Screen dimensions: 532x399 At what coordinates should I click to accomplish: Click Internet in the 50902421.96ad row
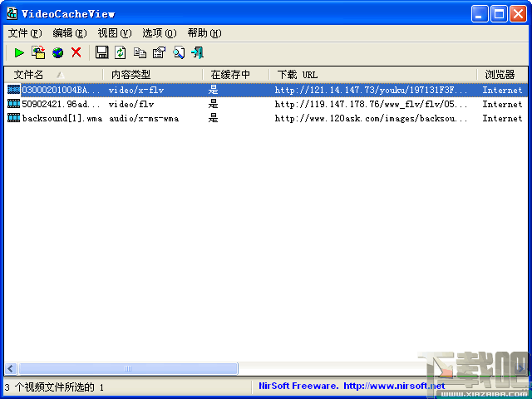click(502, 104)
